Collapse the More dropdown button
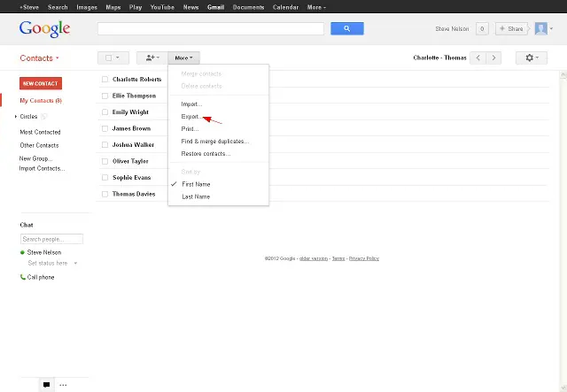567x392 pixels. 183,58
